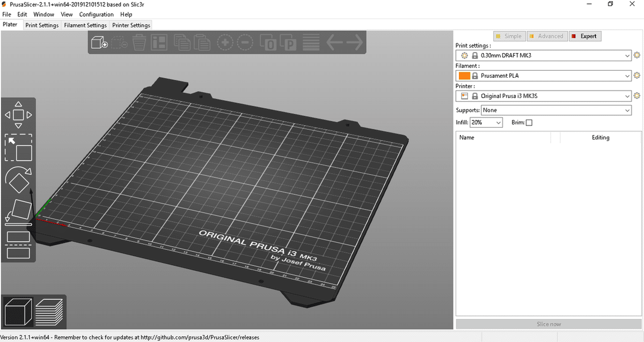Click the Editing column header
Image resolution: width=644 pixels, height=342 pixels.
click(601, 137)
